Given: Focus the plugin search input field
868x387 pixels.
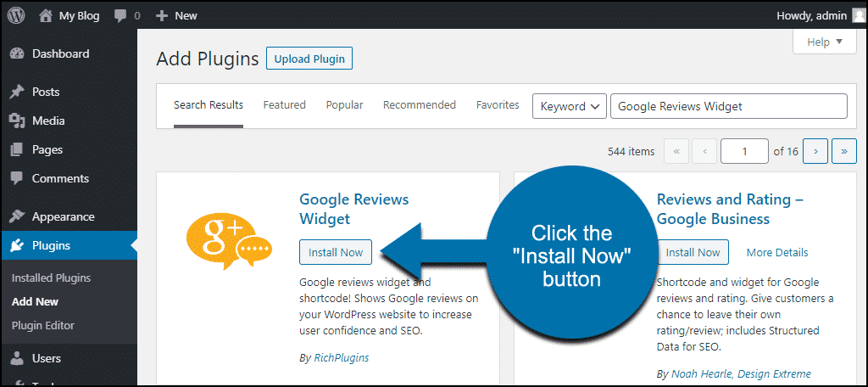Looking at the screenshot, I should coord(728,106).
